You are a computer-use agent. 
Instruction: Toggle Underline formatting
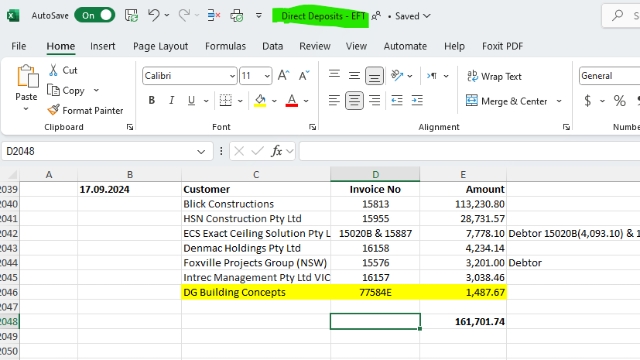pos(191,100)
